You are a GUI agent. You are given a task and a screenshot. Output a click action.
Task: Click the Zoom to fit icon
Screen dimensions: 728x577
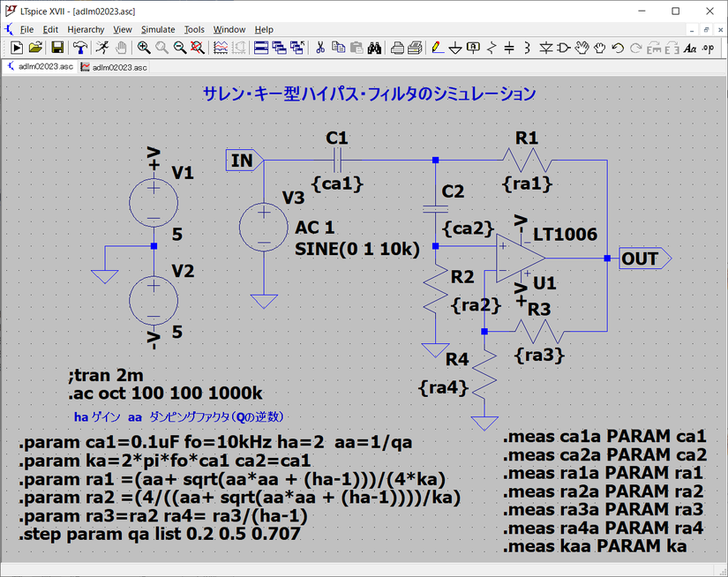point(197,48)
